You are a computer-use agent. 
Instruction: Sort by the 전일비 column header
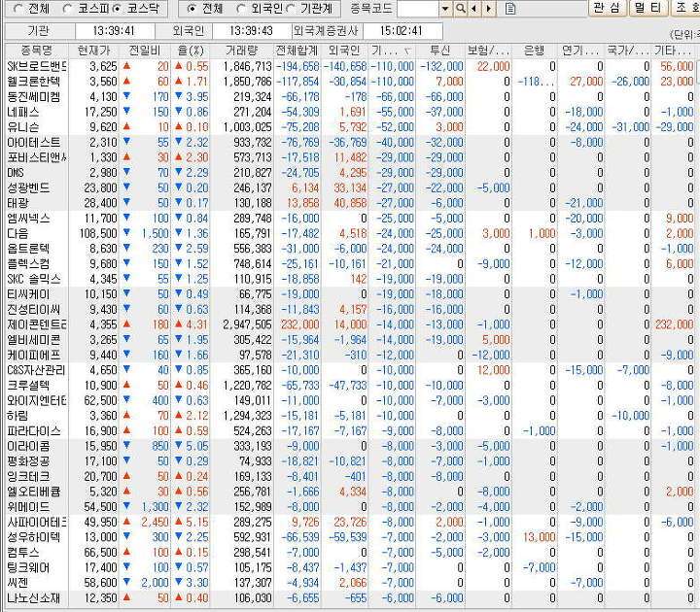click(x=145, y=51)
